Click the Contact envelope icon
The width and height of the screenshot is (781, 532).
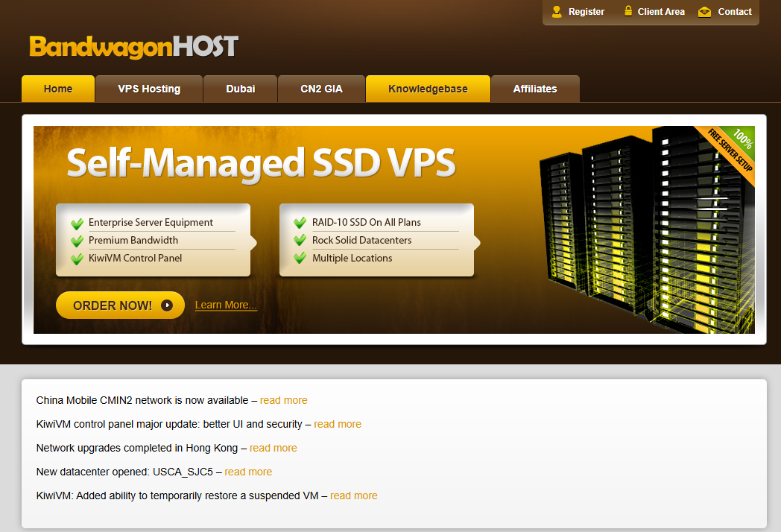pos(704,12)
